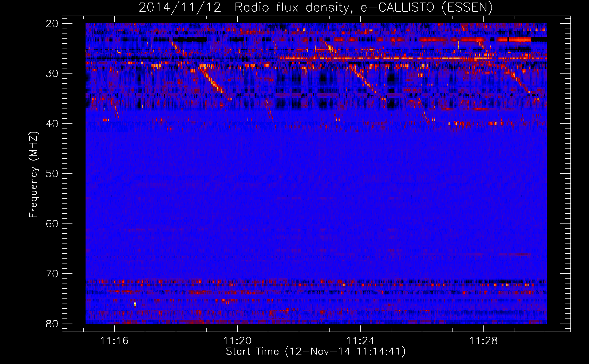Click the 11:24 time axis label
The height and width of the screenshot is (364, 589).
click(360, 341)
